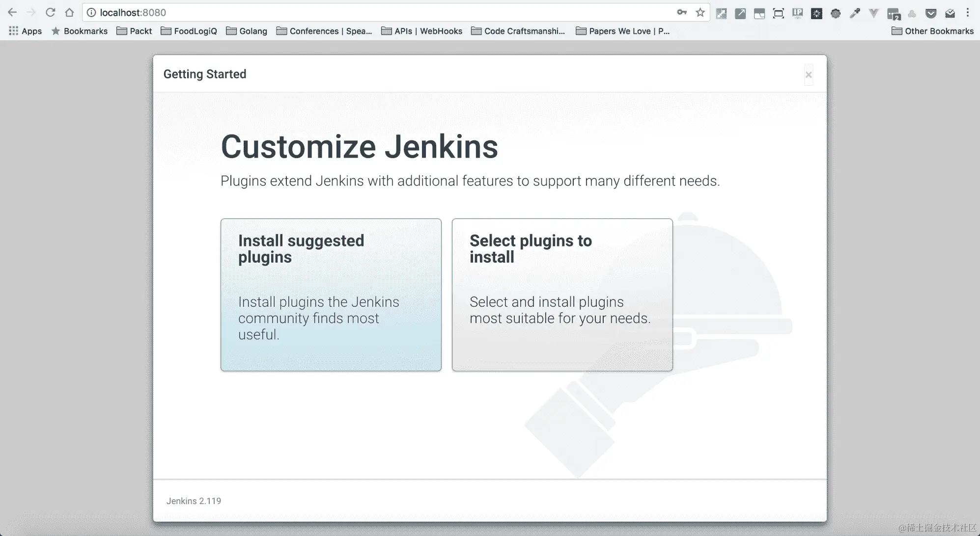
Task: Open the FoodLogiQ bookmarks folder
Action: point(189,31)
